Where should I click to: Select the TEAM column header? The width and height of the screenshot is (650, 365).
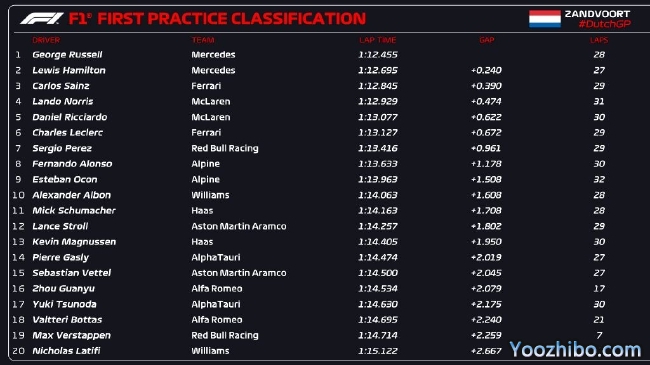click(203, 40)
